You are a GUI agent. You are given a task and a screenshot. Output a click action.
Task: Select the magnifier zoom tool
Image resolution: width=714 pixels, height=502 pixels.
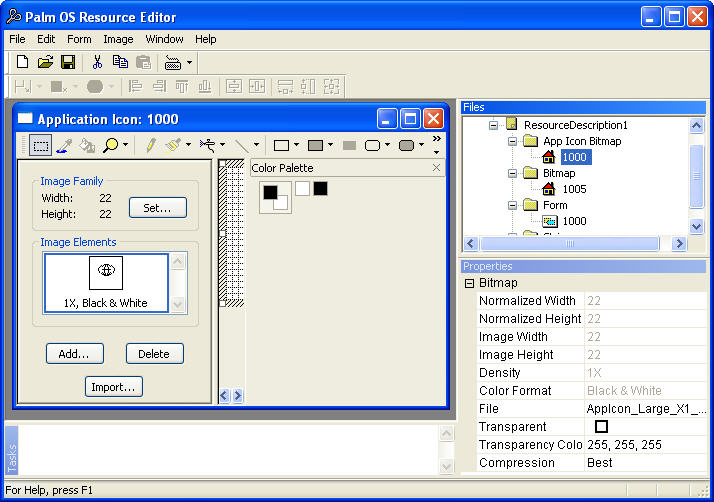(110, 145)
